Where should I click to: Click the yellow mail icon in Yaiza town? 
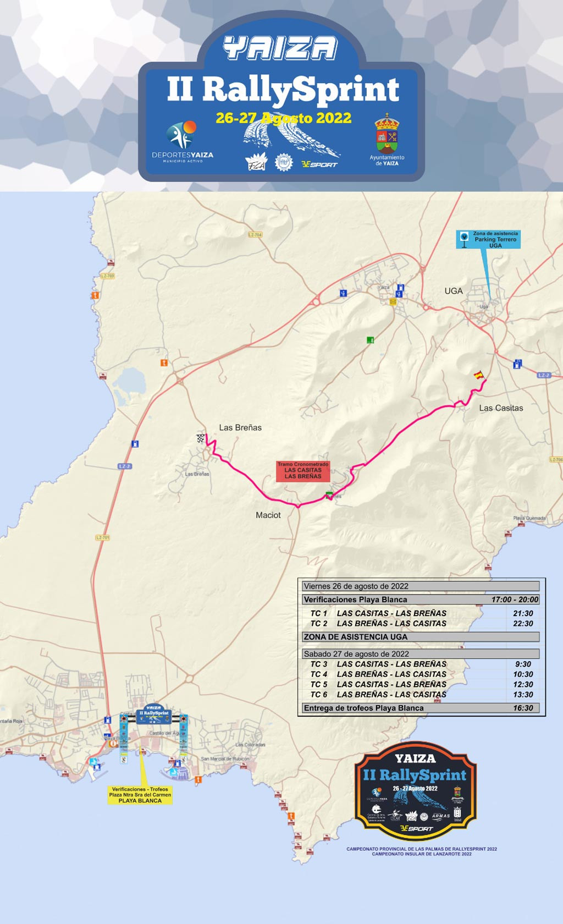click(393, 302)
